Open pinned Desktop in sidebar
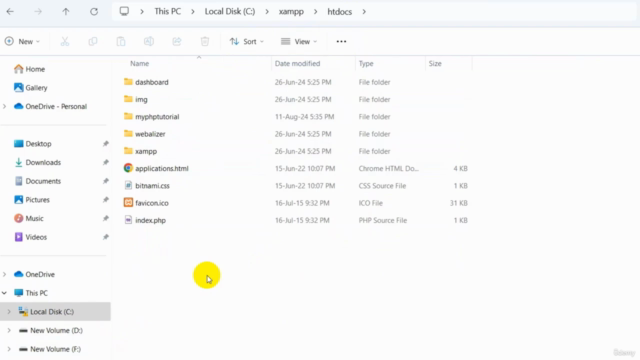The width and height of the screenshot is (640, 360). coord(38,144)
